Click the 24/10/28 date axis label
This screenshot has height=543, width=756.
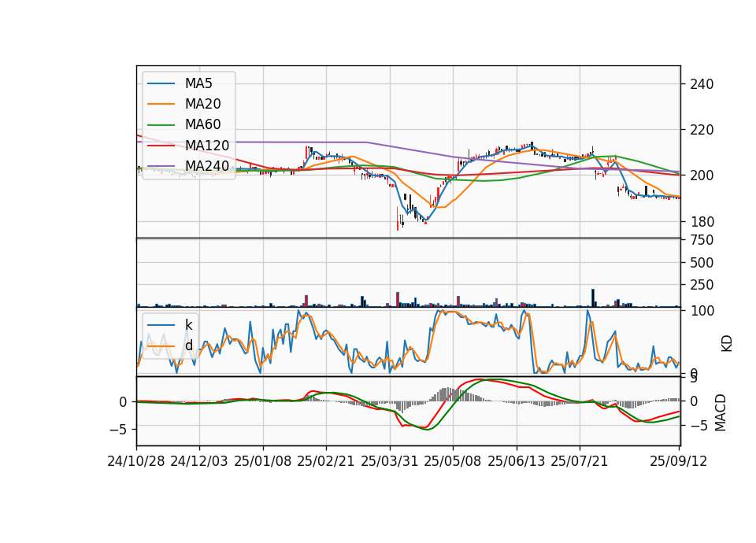136,461
